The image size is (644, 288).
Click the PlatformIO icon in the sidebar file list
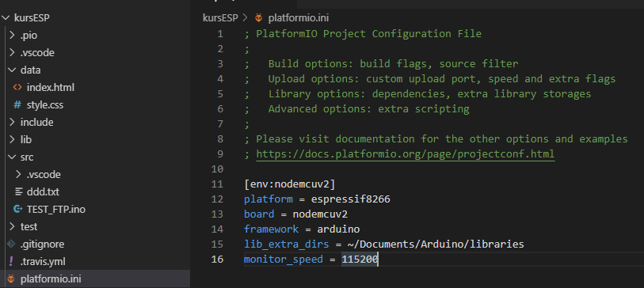coord(11,279)
